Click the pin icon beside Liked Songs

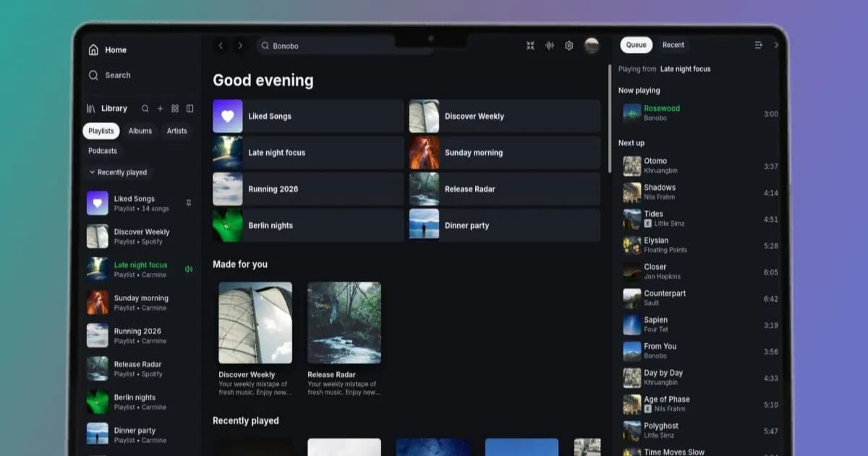click(x=189, y=203)
